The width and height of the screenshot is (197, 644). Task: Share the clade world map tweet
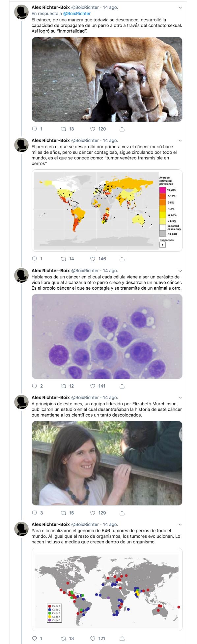[x=122, y=638]
